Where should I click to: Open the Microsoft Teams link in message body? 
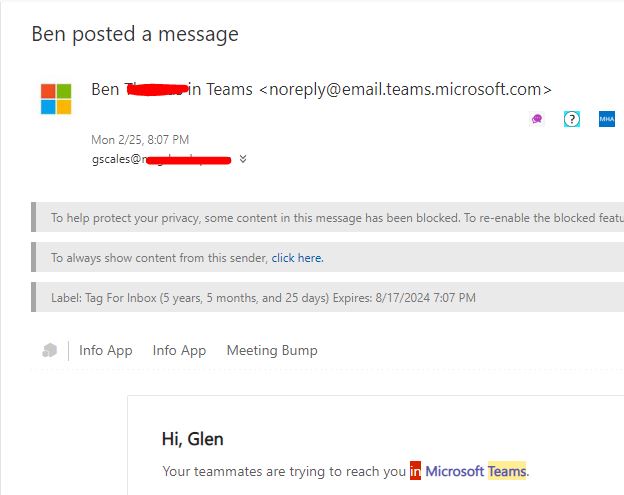click(x=476, y=471)
